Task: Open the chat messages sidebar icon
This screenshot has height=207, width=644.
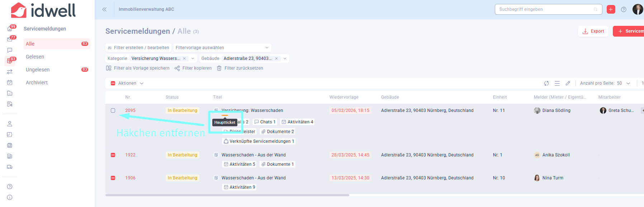Action: (x=10, y=50)
